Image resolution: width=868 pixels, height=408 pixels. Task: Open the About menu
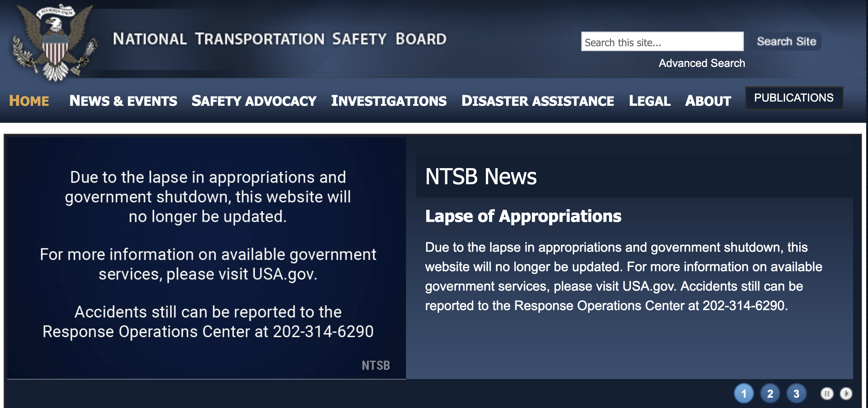708,101
